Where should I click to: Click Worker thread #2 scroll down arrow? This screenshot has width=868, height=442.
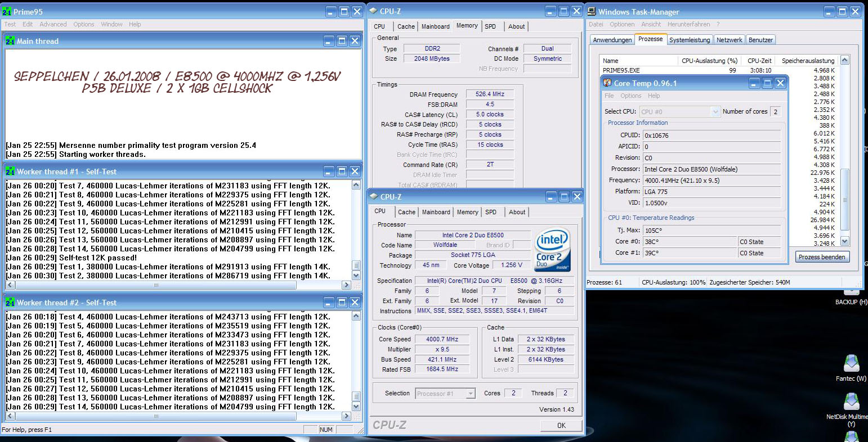point(356,407)
